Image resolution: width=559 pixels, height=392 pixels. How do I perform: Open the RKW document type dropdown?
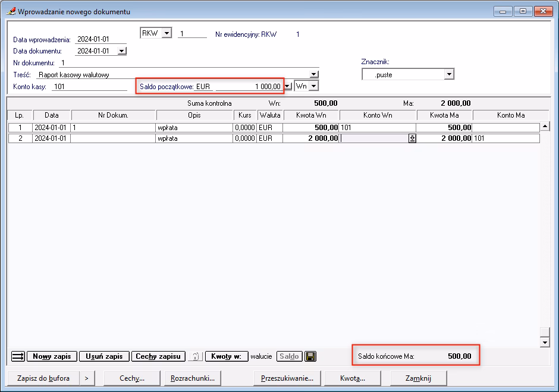tap(166, 34)
